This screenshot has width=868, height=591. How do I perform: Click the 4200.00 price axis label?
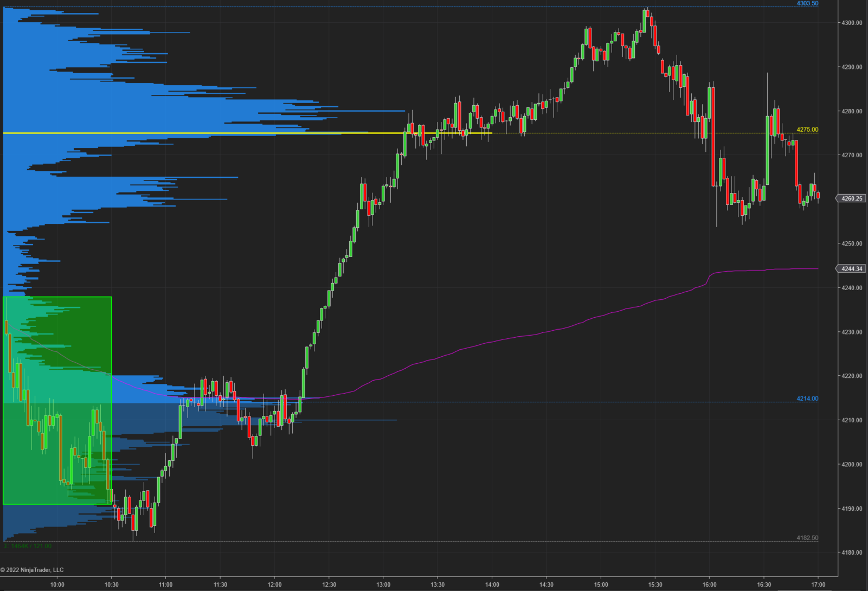[852, 464]
